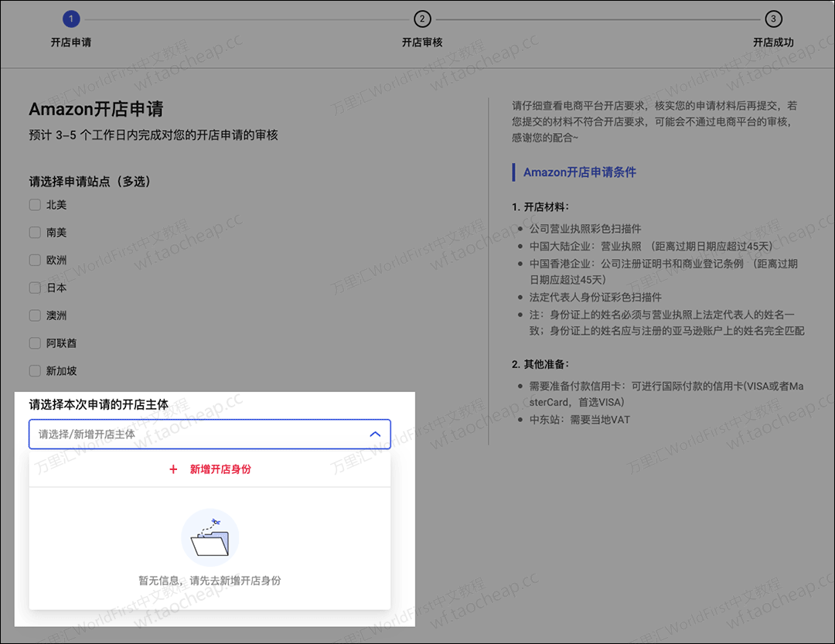
Task: Click the red plus icon beside 新增开店身份
Action: coord(173,469)
